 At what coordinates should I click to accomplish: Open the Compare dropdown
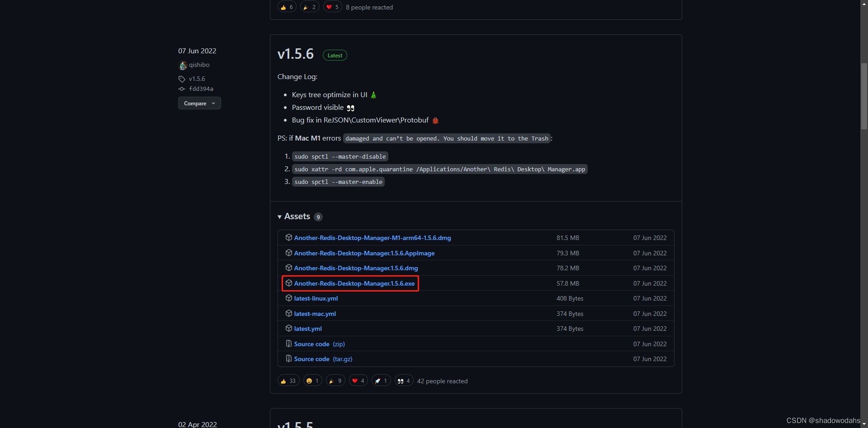point(199,103)
